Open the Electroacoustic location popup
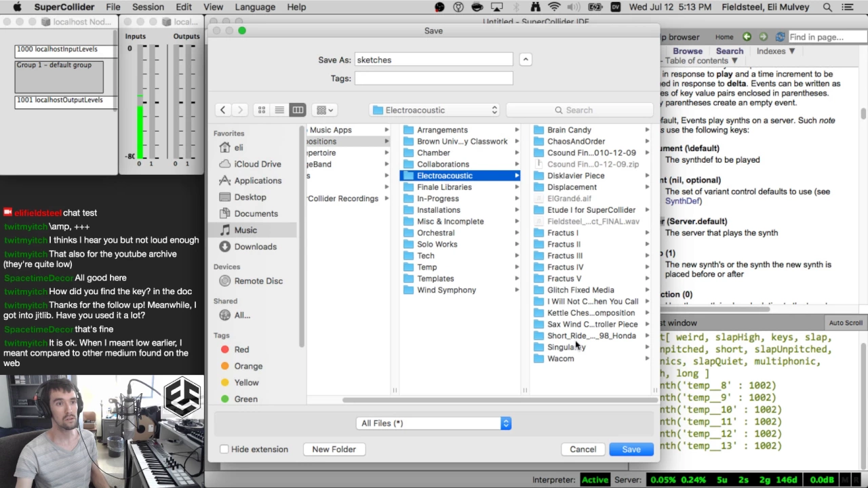The width and height of the screenshot is (868, 488). coord(435,110)
